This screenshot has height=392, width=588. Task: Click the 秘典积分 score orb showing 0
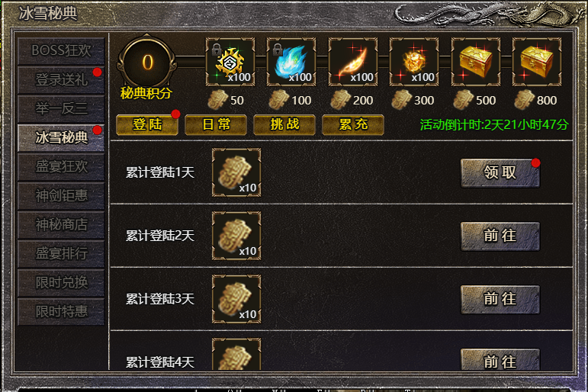click(146, 63)
